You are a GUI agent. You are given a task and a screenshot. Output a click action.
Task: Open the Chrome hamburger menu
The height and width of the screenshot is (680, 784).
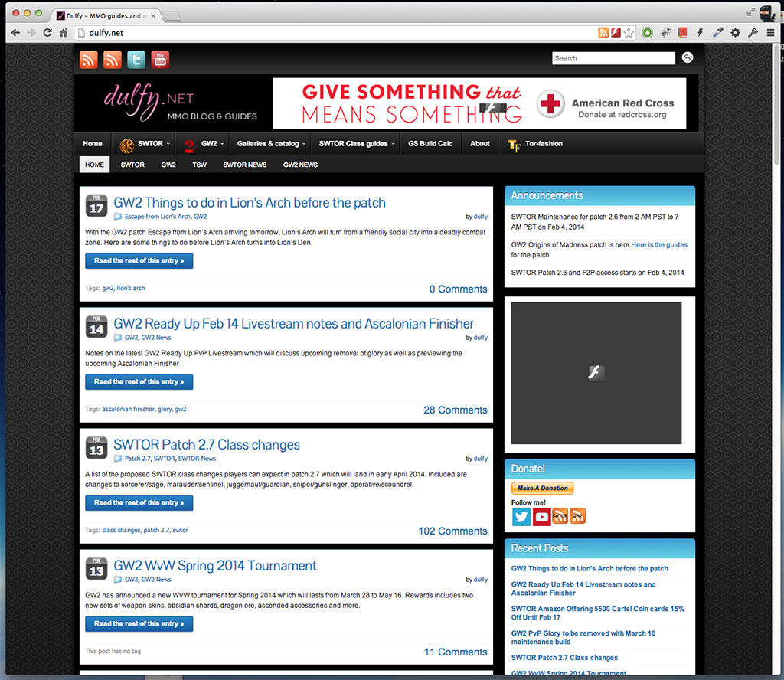[x=770, y=32]
